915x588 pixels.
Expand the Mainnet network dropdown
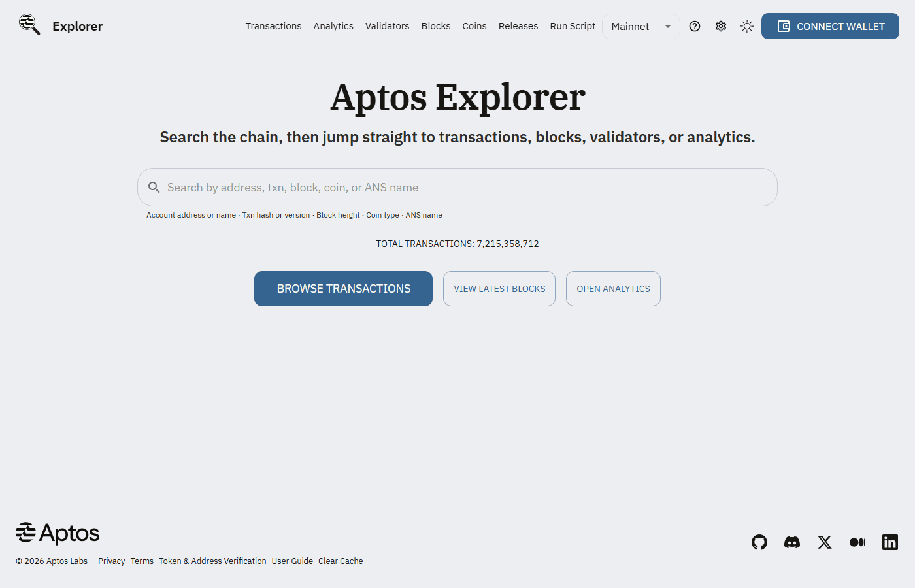[641, 26]
